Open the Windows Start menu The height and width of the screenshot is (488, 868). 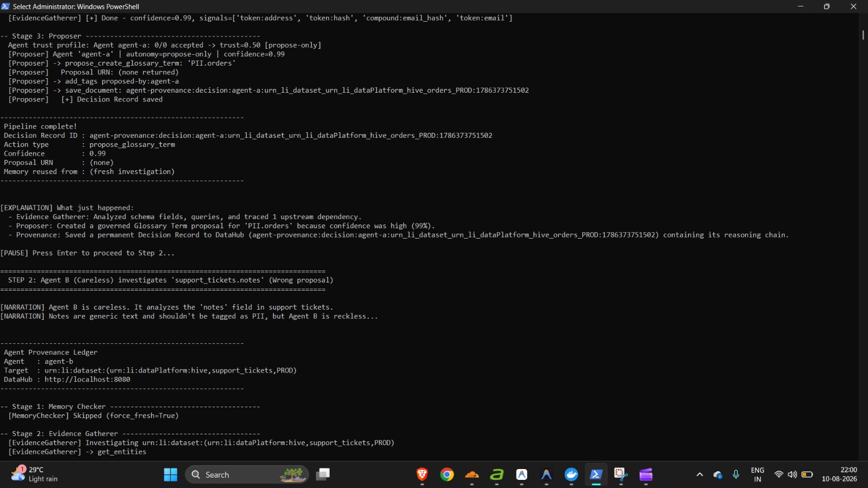(x=170, y=474)
